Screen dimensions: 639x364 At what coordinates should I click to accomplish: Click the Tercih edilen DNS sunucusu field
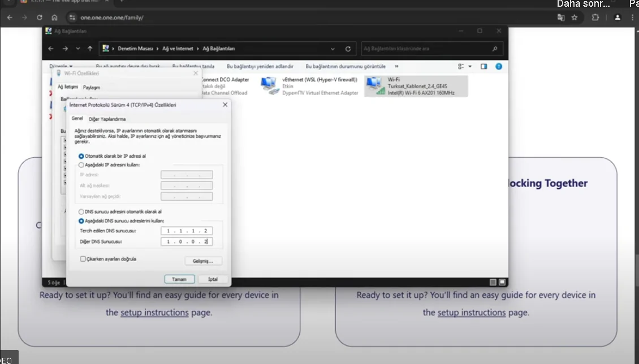pyautogui.click(x=186, y=231)
